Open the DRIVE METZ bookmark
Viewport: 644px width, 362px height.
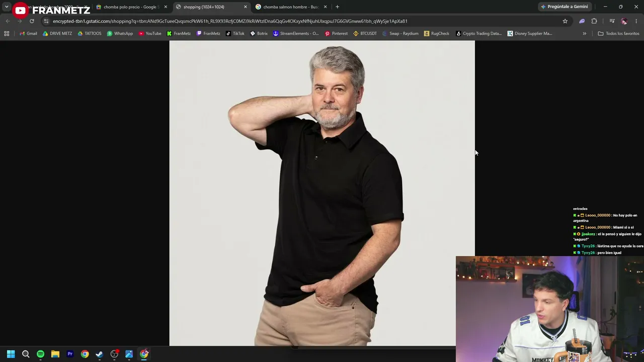click(57, 34)
